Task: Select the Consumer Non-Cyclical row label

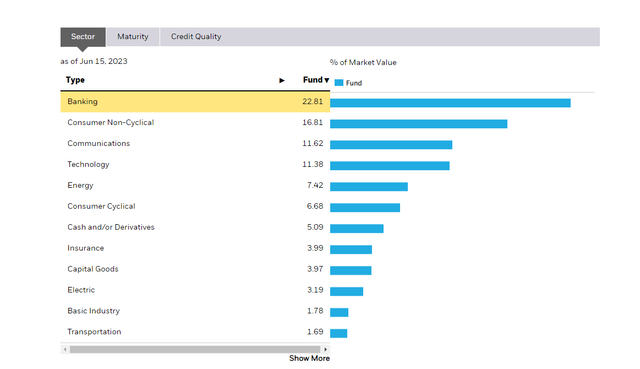Action: click(111, 122)
